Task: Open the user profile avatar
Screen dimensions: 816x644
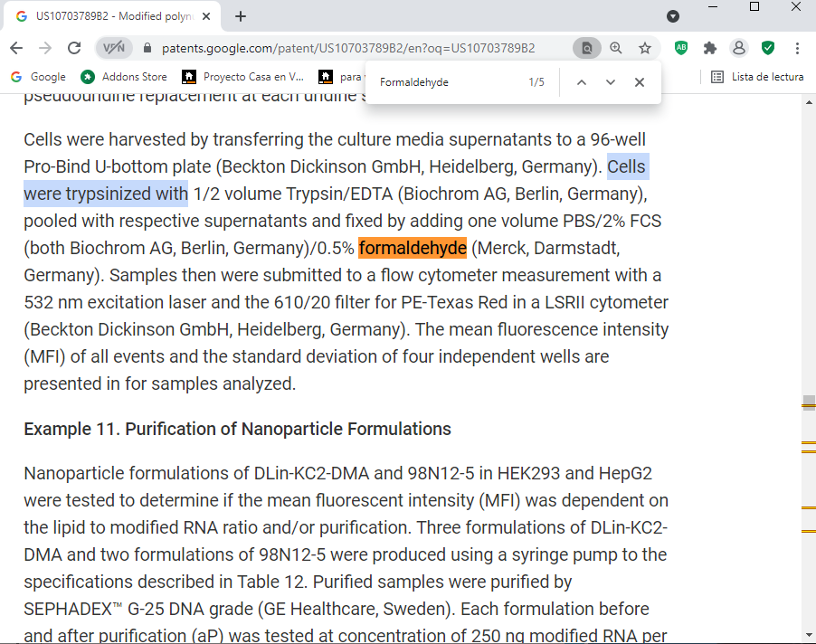Action: pyautogui.click(x=739, y=48)
